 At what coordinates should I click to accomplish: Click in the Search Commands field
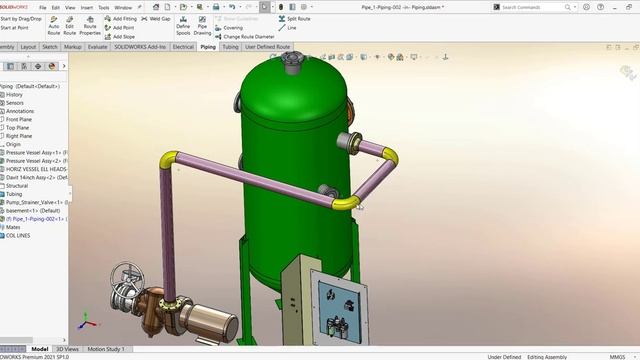click(x=532, y=7)
